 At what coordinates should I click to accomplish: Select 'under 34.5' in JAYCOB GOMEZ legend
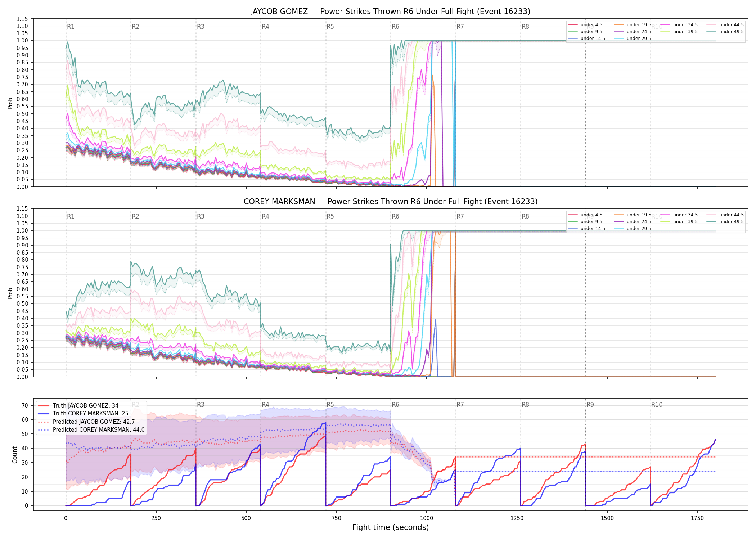679,25
